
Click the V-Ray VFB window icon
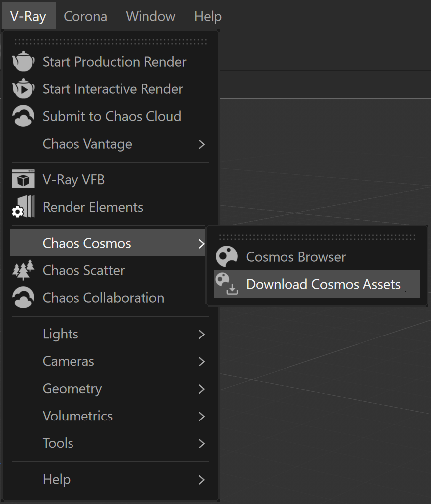(23, 179)
